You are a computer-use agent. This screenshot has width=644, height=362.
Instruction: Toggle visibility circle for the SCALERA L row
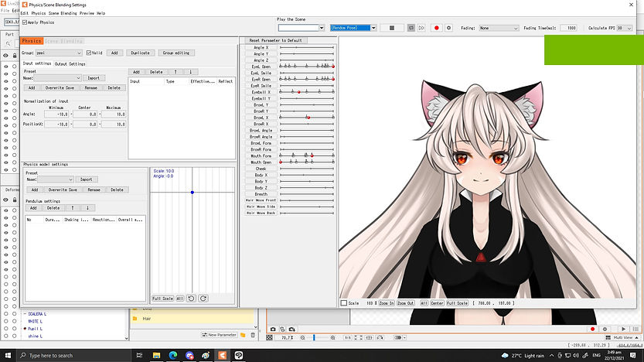pos(5,314)
